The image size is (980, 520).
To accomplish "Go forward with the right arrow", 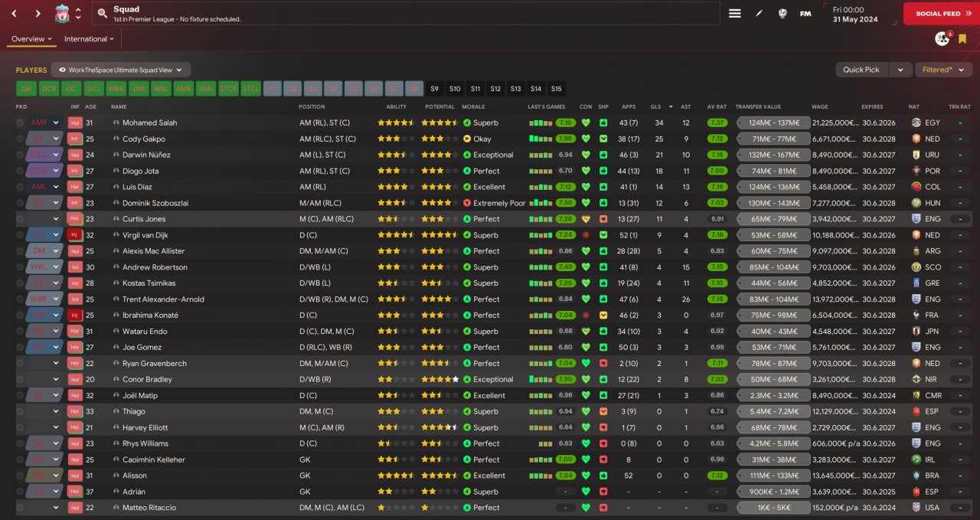I will pos(38,13).
